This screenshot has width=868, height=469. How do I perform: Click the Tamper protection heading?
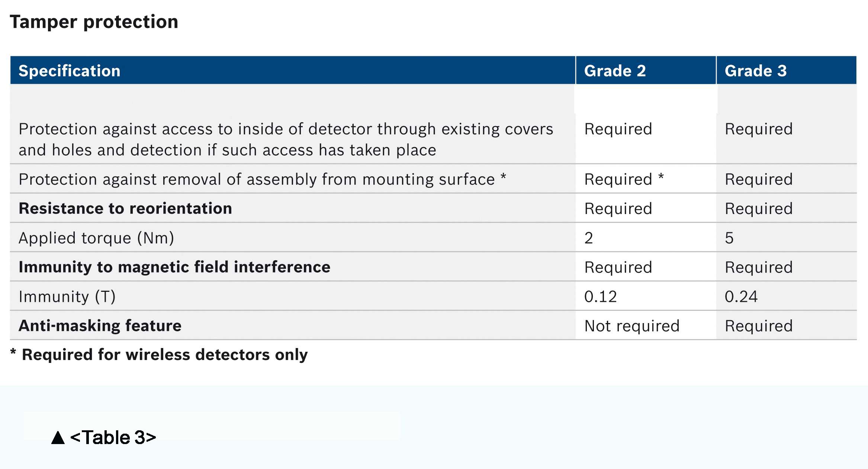[94, 22]
